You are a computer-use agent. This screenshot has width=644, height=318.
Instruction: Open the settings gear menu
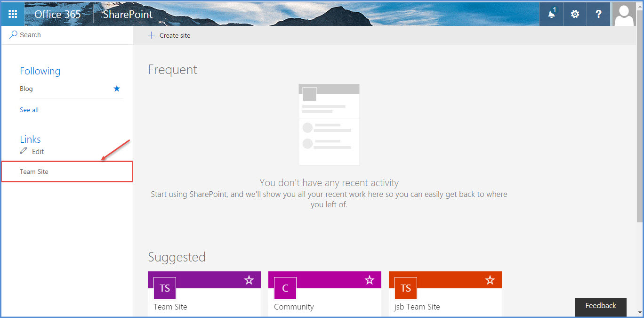[x=575, y=14]
